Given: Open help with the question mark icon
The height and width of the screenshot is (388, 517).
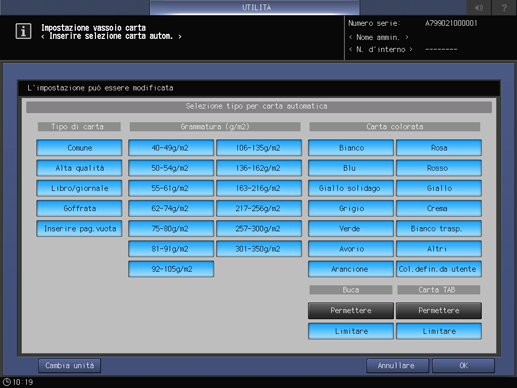Looking at the screenshot, I should [x=504, y=7].
